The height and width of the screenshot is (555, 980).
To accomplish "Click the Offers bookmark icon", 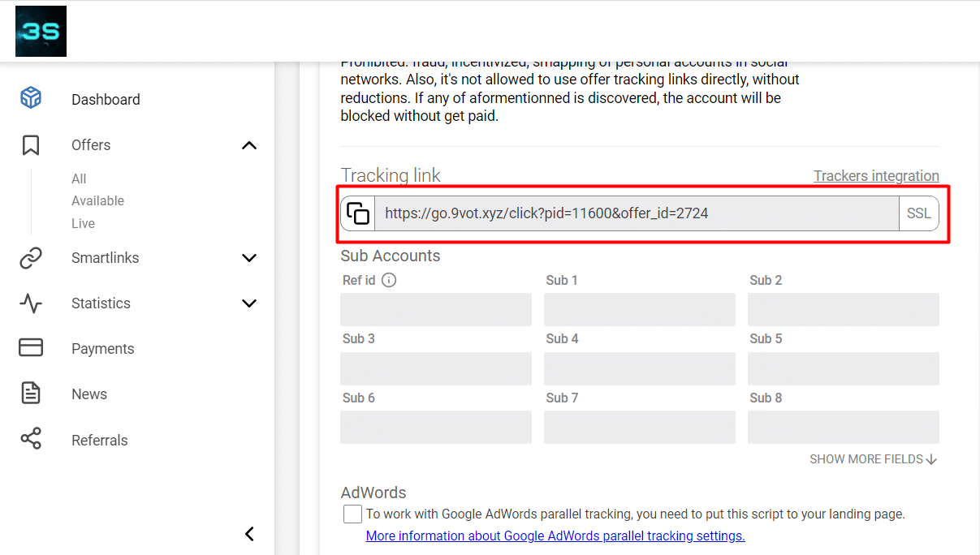I will pos(31,145).
